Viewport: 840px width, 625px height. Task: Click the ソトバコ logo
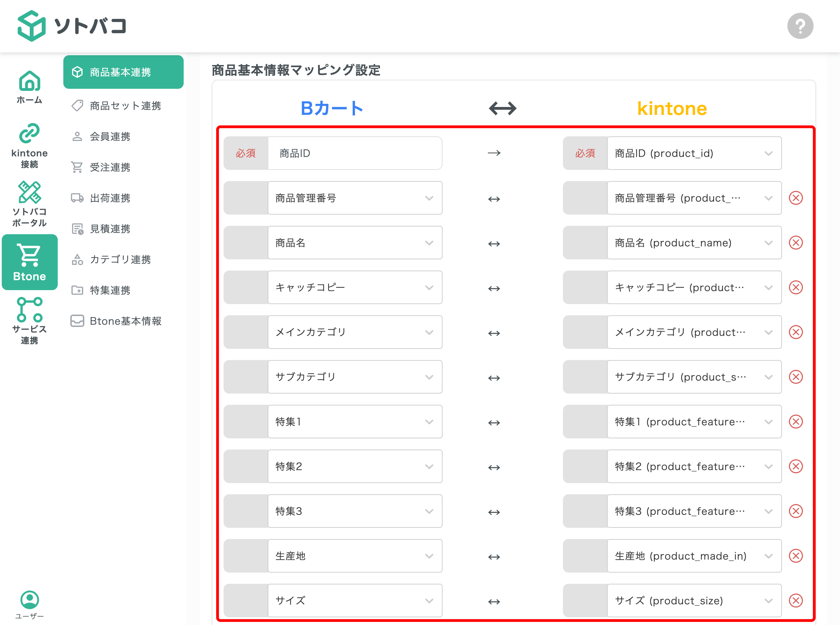(72, 26)
